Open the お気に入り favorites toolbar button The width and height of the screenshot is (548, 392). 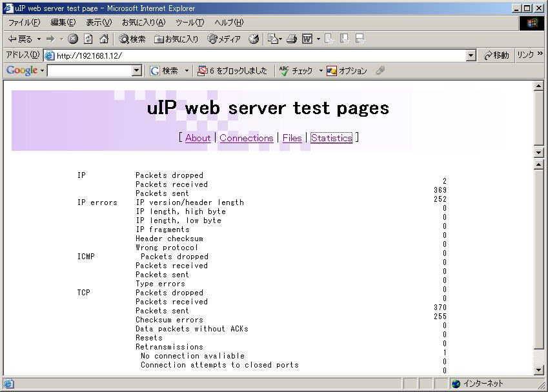(x=176, y=39)
